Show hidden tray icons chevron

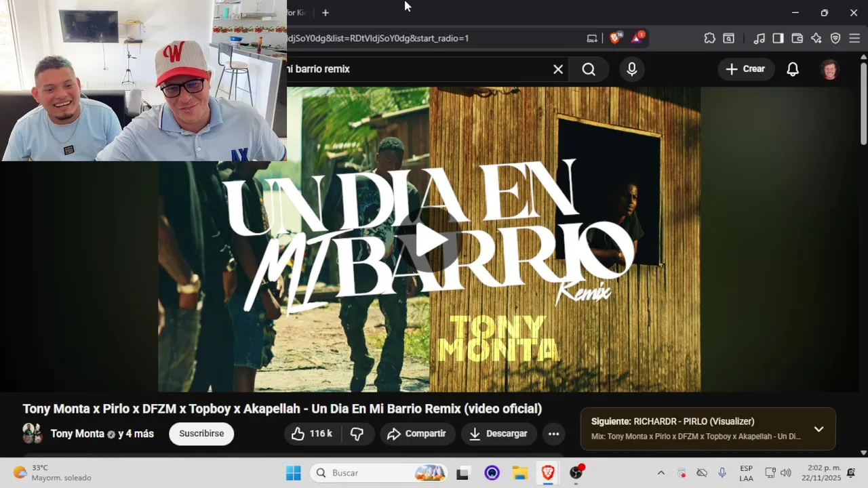661,473
